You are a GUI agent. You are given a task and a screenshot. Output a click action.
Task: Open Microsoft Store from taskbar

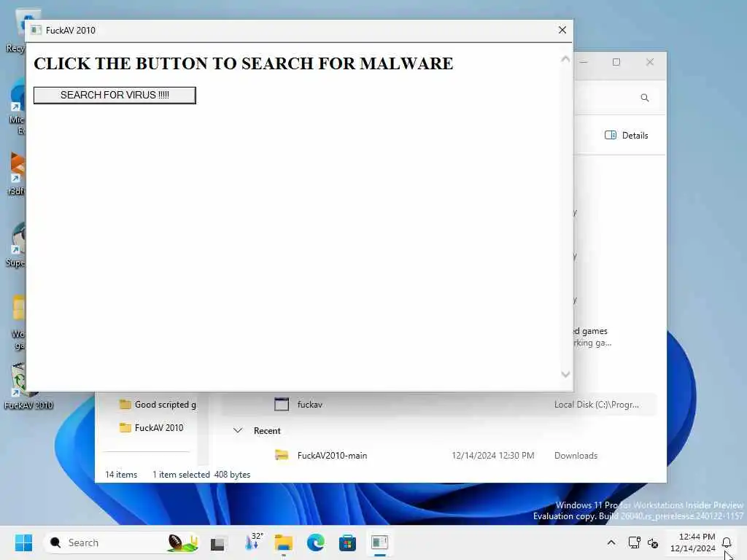coord(347,542)
